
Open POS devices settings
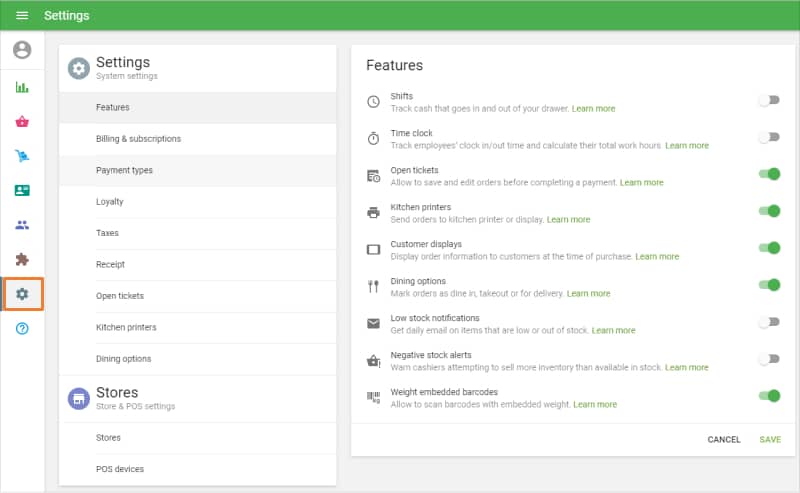[x=197, y=469]
